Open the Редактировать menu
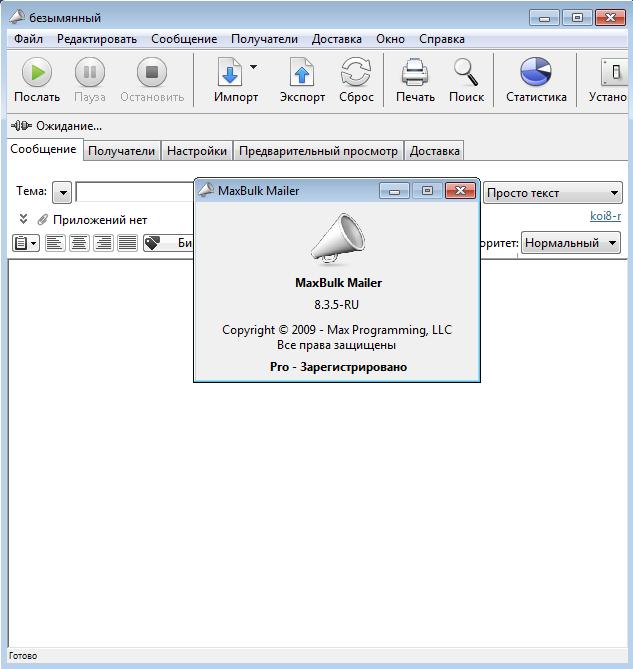This screenshot has width=633, height=669. 97,39
